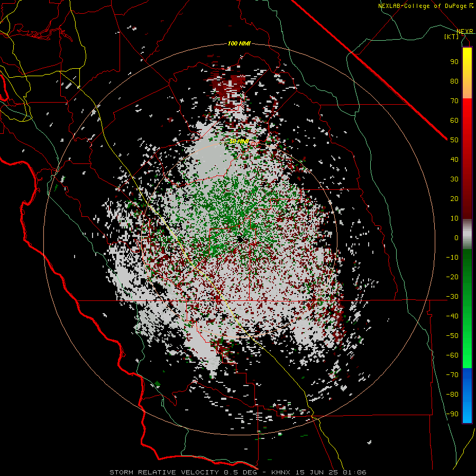Click the -10 value on the velocity scale

click(x=452, y=258)
